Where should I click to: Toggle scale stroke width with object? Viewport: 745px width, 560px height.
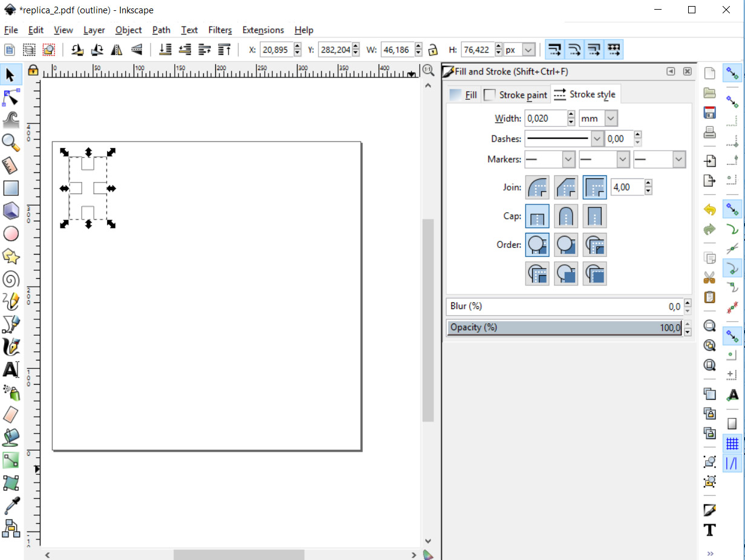555,50
